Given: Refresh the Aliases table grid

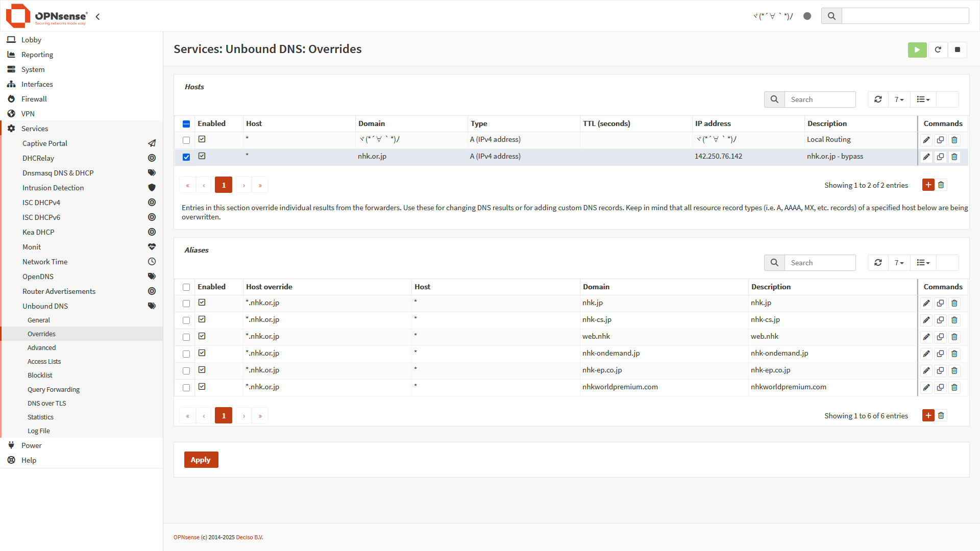Looking at the screenshot, I should [x=878, y=263].
